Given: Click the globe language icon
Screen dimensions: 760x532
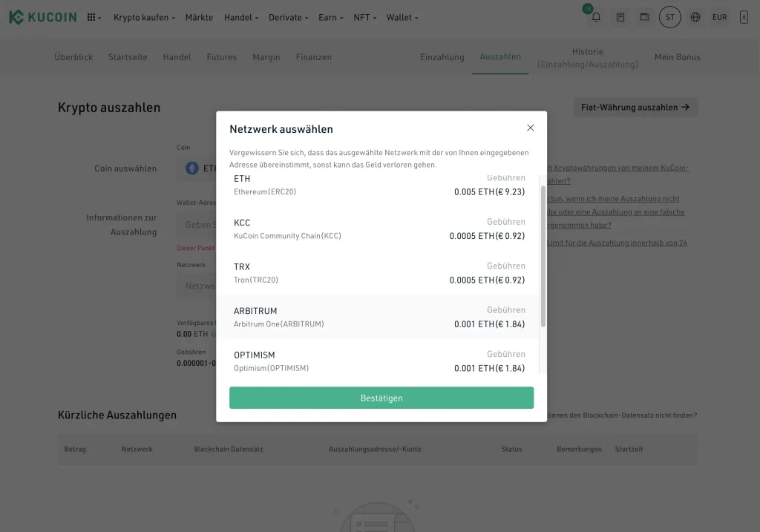Looking at the screenshot, I should (695, 17).
